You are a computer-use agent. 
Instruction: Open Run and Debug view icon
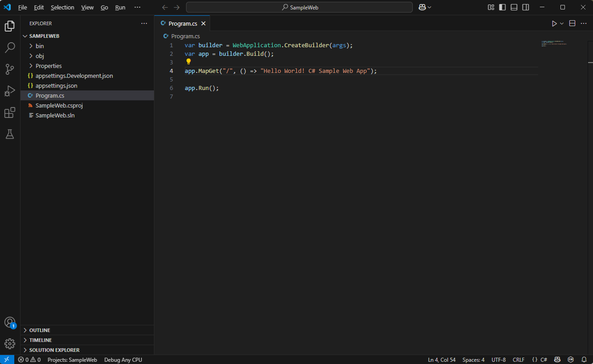pyautogui.click(x=10, y=91)
